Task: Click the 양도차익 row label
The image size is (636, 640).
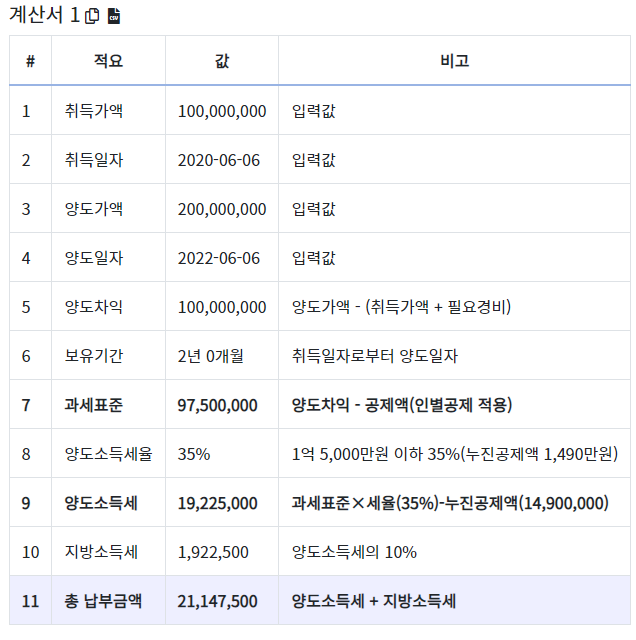Action: click(x=93, y=307)
